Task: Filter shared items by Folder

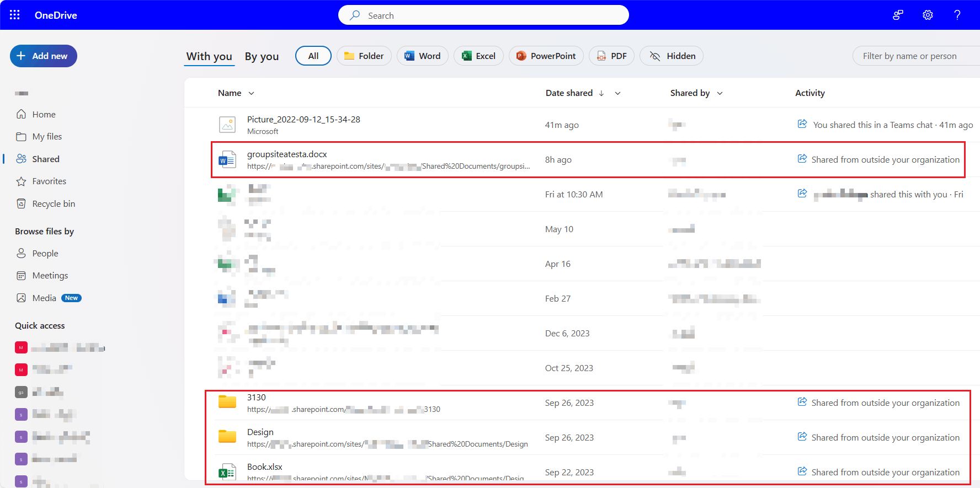Action: point(364,56)
